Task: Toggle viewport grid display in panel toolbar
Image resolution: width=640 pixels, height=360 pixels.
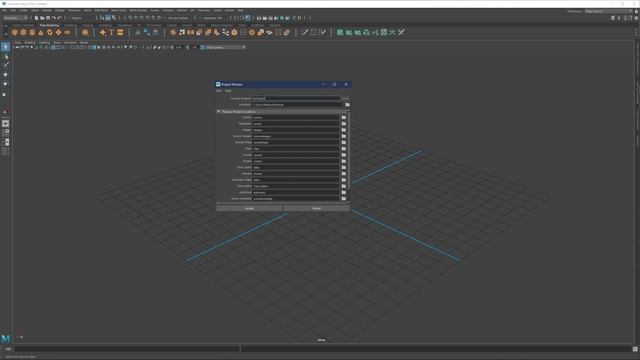Action: (53, 47)
